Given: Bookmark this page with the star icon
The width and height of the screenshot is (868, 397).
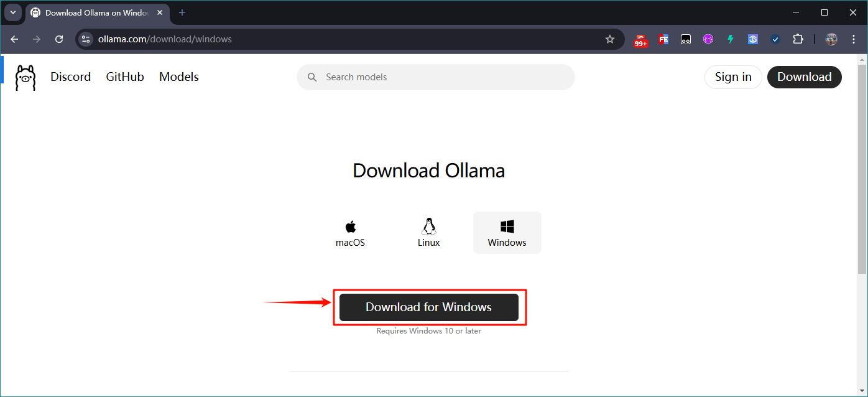Looking at the screenshot, I should (x=609, y=39).
